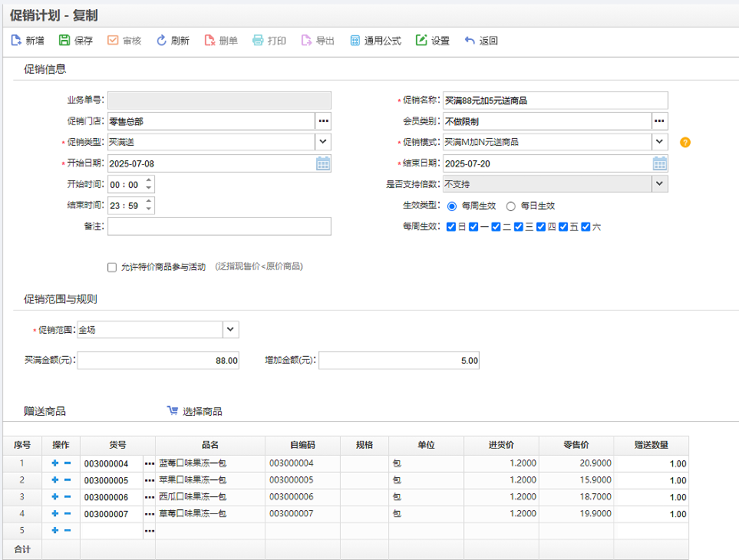
Task: Click the 货号 column header
Action: (118, 445)
